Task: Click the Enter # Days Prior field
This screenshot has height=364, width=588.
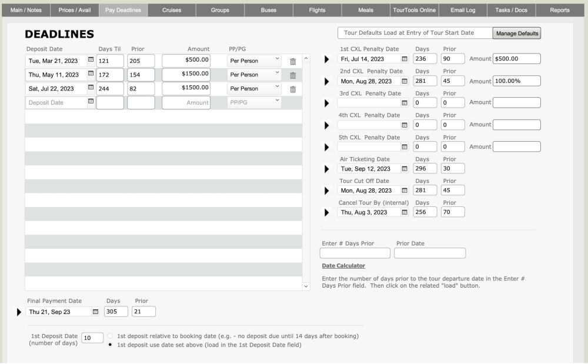Action: coord(355,253)
